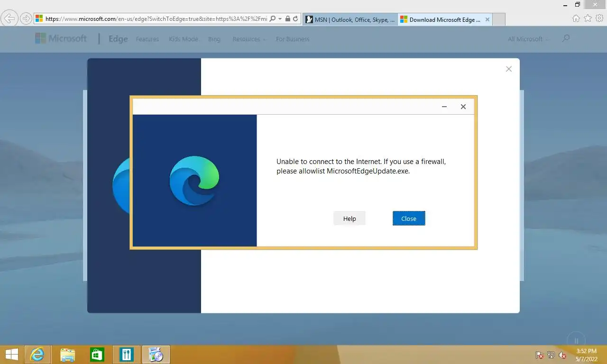Click the Microsoft logo on the webpage header
Image resolution: width=607 pixels, height=364 pixels.
(61, 38)
